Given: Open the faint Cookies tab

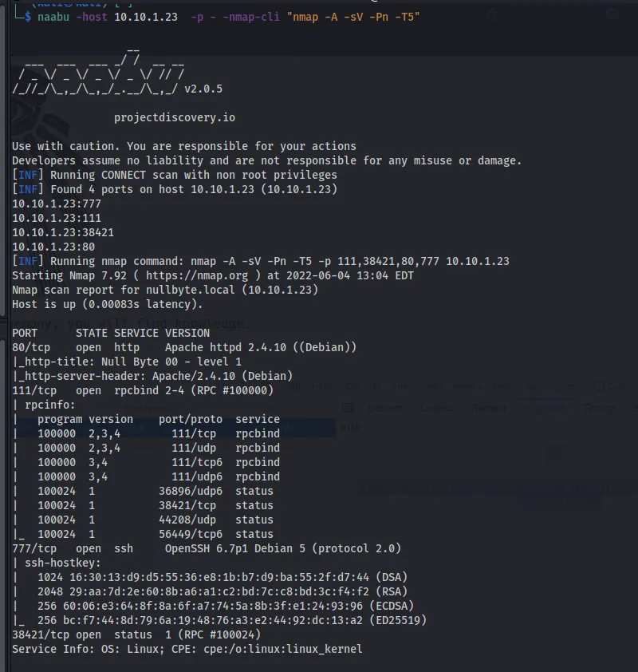Looking at the screenshot, I should [x=435, y=407].
